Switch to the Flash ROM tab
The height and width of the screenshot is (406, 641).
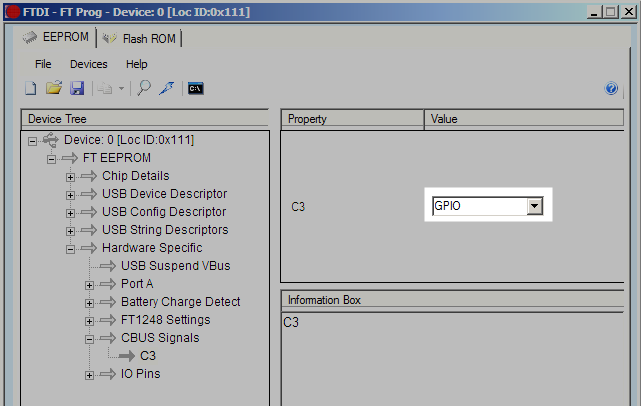tap(139, 38)
